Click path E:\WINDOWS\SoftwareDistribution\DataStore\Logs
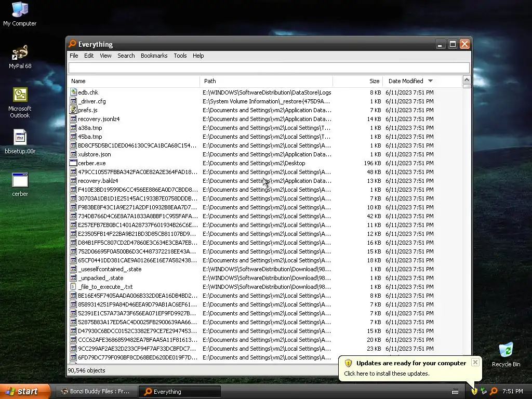 click(267, 92)
